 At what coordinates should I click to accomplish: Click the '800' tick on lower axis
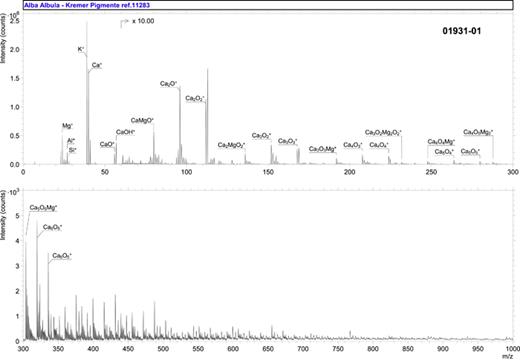(x=373, y=349)
